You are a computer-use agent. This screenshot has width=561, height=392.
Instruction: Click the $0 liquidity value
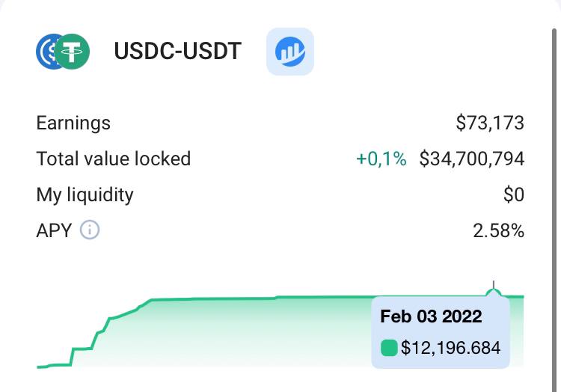514,195
